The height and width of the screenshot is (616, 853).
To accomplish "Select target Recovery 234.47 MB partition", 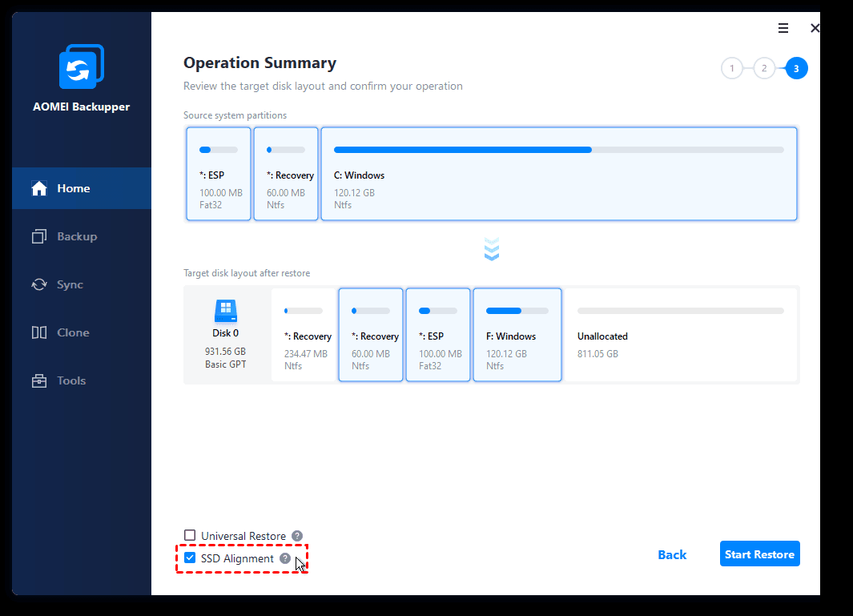I will point(304,335).
